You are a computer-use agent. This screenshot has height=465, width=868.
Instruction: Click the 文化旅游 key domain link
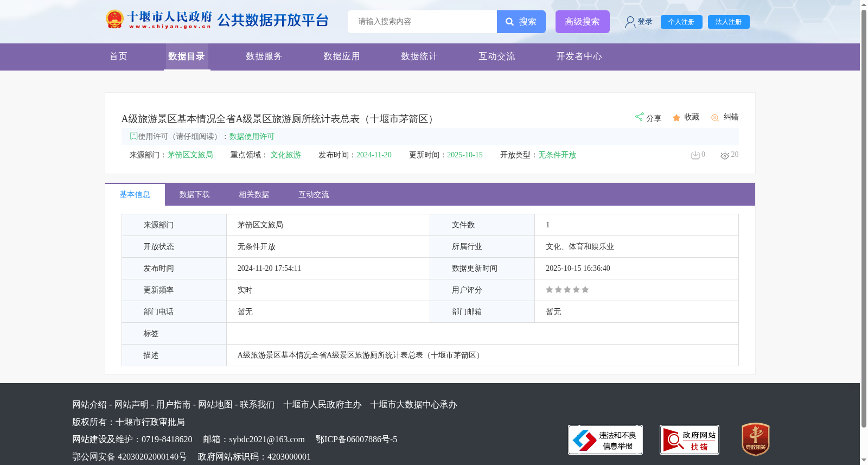[285, 155]
